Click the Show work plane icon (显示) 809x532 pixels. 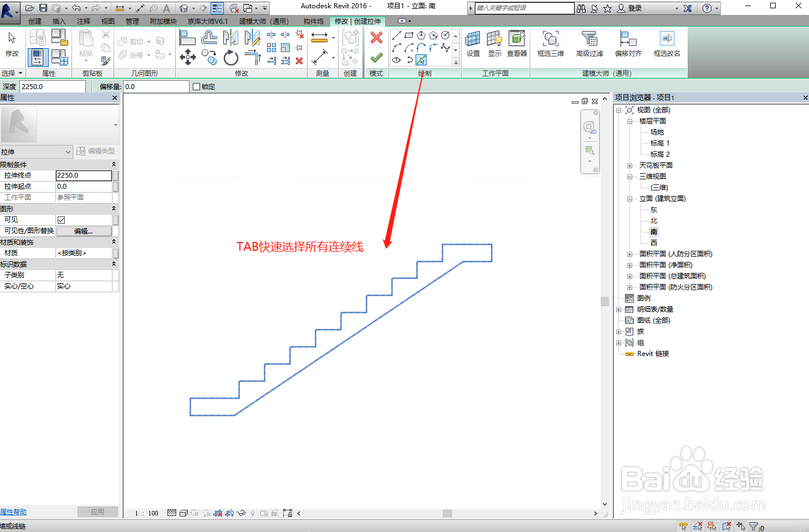494,43
